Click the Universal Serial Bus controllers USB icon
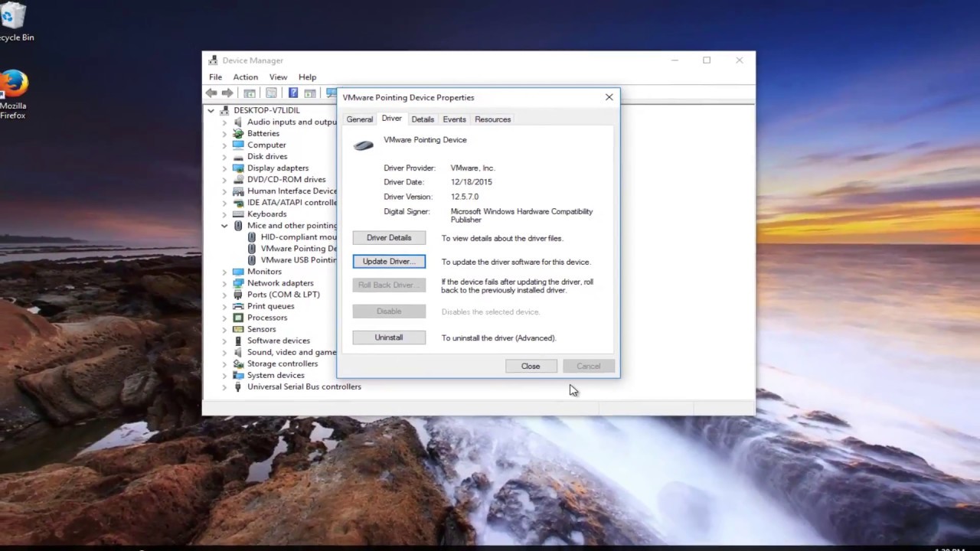This screenshot has width=980, height=551. pos(238,386)
